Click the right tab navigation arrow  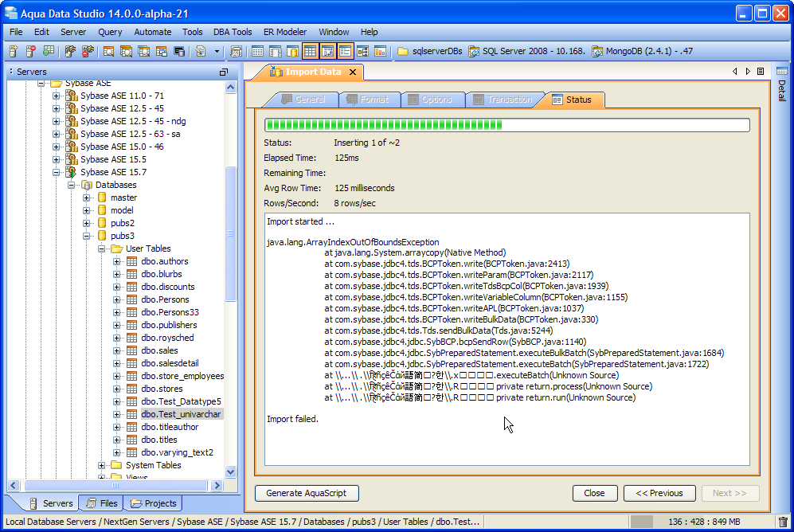(748, 72)
